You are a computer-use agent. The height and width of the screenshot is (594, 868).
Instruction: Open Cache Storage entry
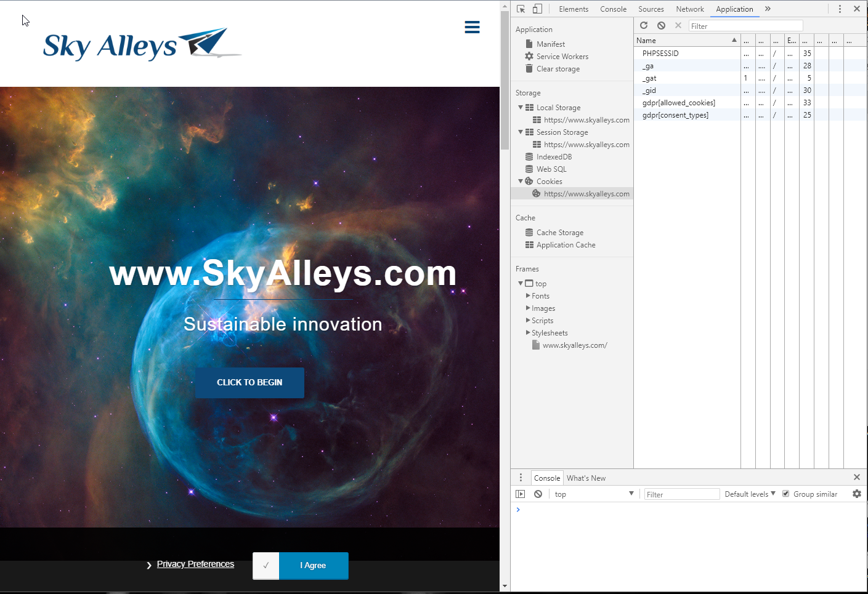[560, 232]
